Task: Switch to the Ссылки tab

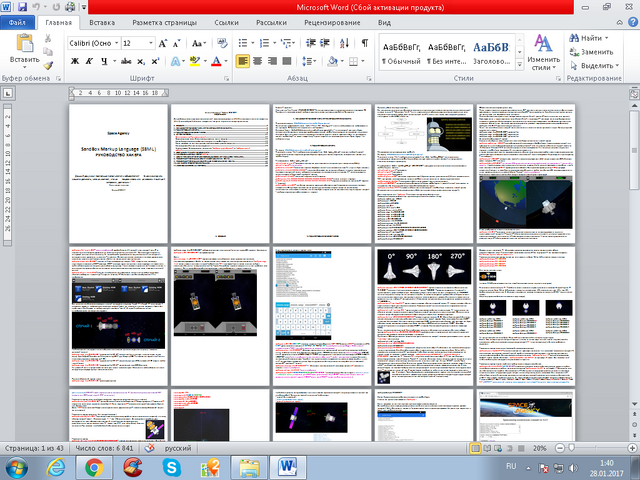Action: (227, 22)
